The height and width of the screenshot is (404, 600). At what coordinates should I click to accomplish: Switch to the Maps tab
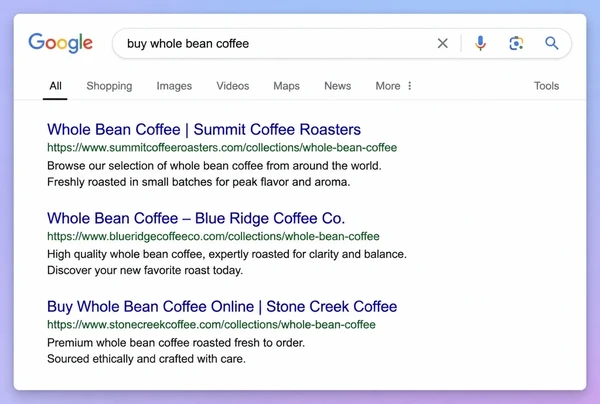coord(286,86)
